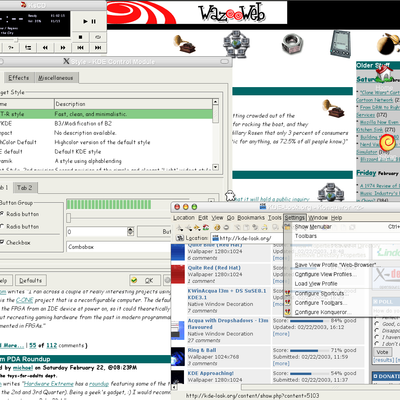
Task: Open preview Tab 2
Action: [x=25, y=188]
